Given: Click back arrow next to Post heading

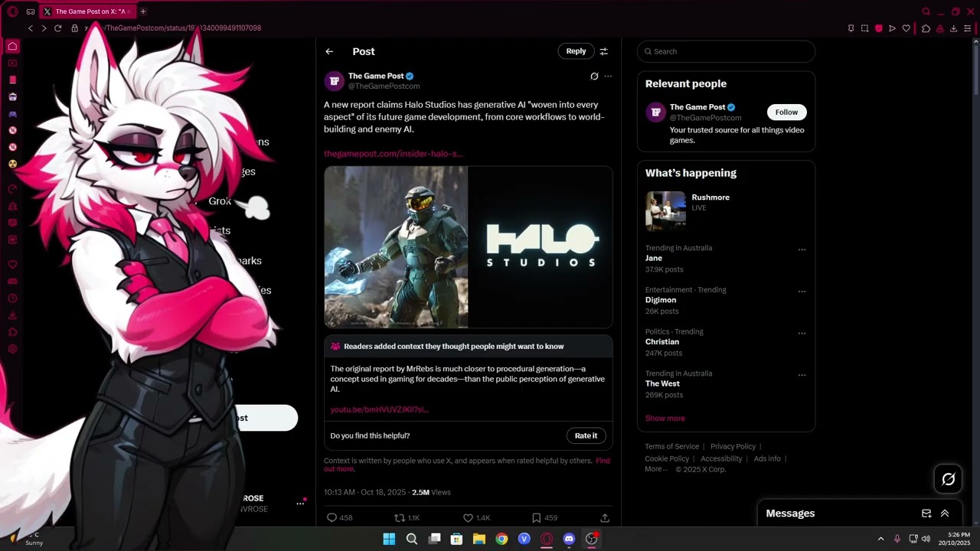Looking at the screenshot, I should coord(329,51).
